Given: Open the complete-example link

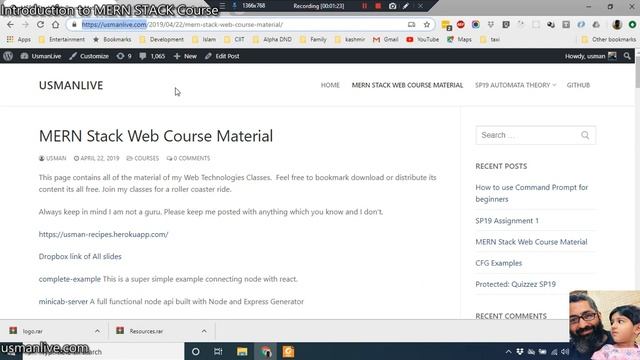Looking at the screenshot, I should pos(69,279).
